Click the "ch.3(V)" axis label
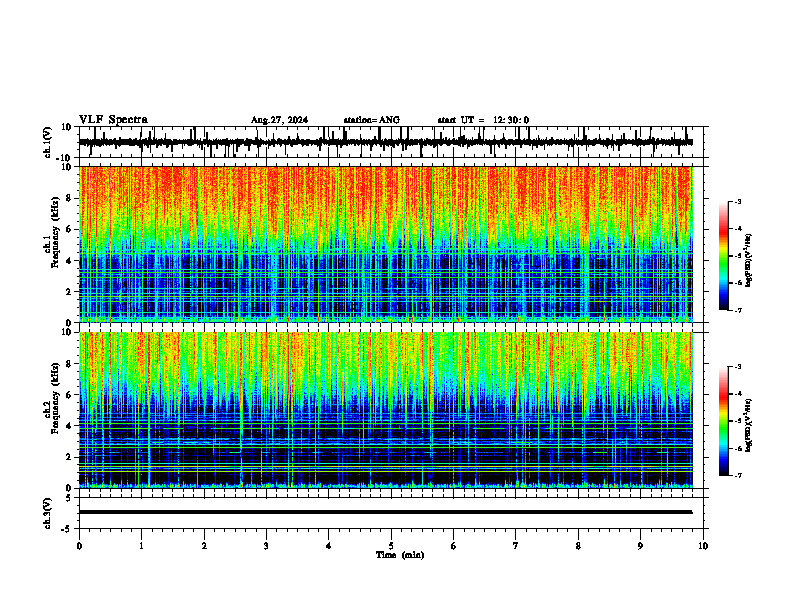This screenshot has width=792, height=612. pyautogui.click(x=48, y=513)
